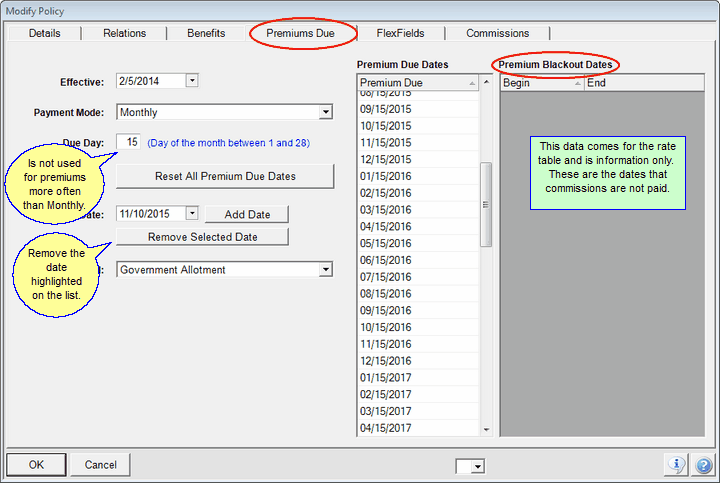
Task: Open the Relations tab
Action: pyautogui.click(x=125, y=33)
